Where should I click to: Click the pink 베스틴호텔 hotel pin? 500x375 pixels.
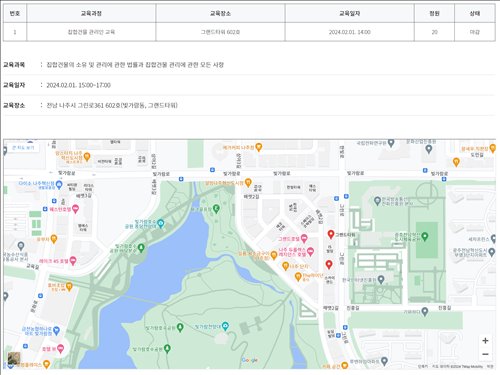click(76, 209)
